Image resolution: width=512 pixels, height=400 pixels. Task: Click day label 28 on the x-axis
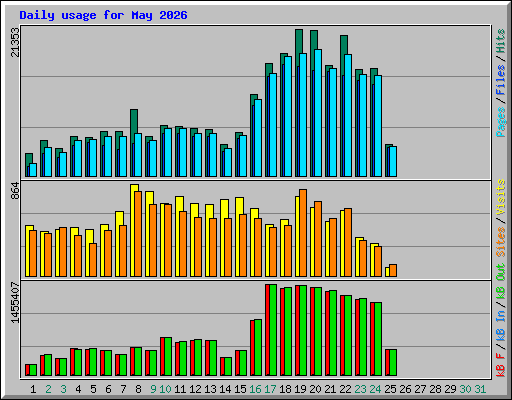pos(435,389)
